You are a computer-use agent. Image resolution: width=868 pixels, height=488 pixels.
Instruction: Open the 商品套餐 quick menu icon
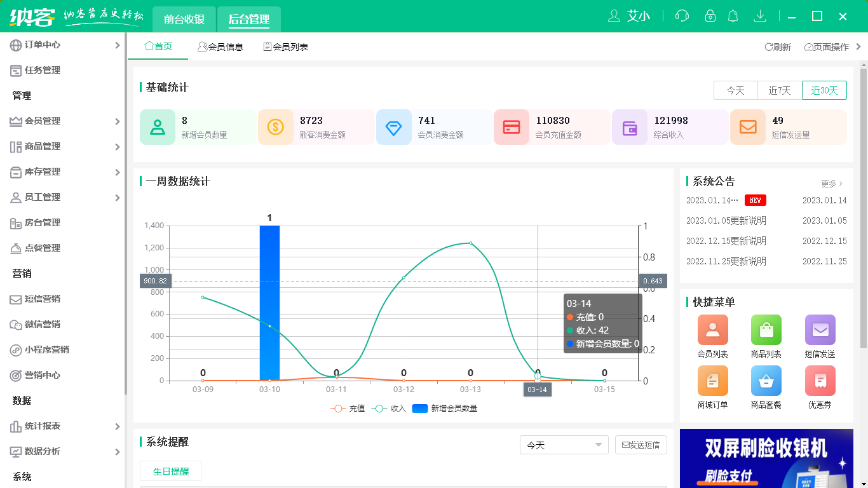tap(766, 381)
